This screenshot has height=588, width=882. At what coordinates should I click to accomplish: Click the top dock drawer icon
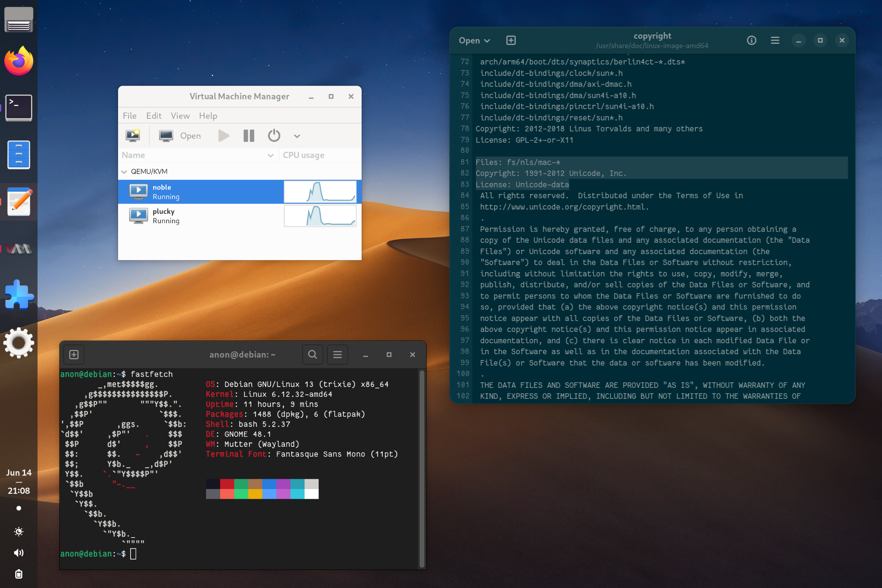(19, 19)
